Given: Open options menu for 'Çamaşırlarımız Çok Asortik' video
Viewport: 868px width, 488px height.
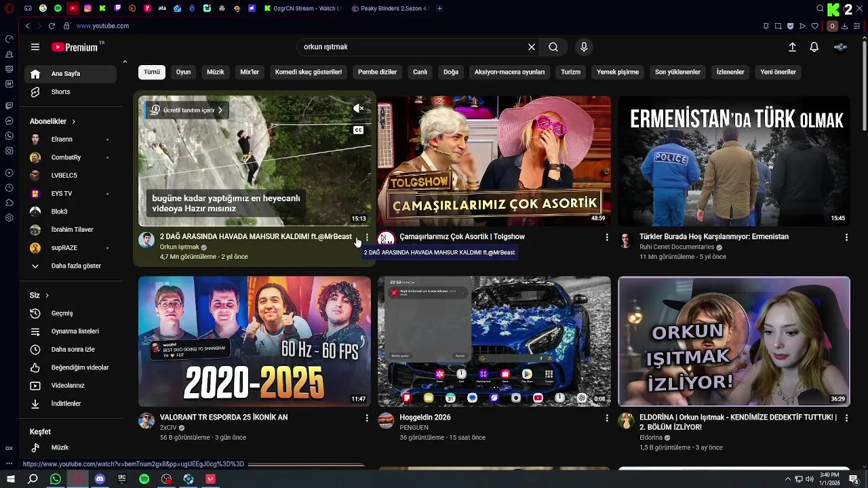Looking at the screenshot, I should pos(607,237).
